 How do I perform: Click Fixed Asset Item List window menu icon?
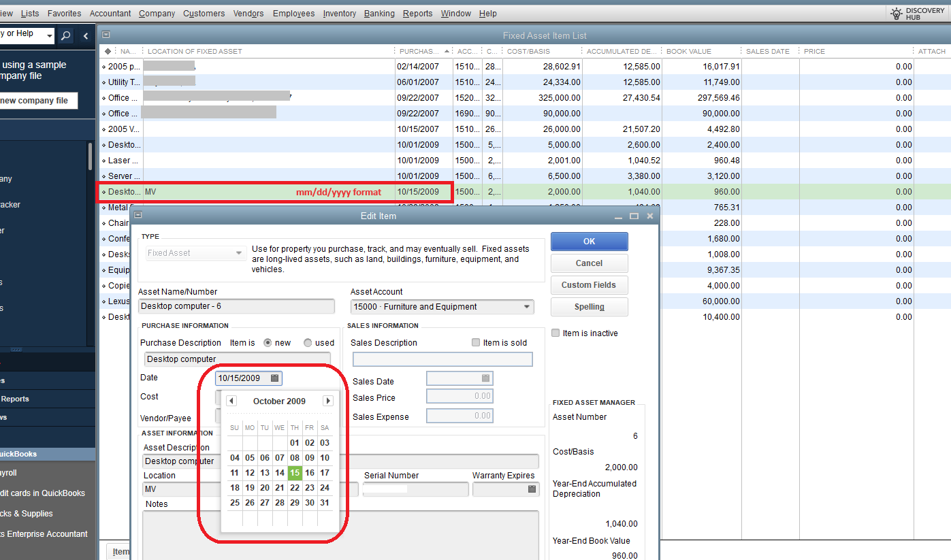(106, 35)
